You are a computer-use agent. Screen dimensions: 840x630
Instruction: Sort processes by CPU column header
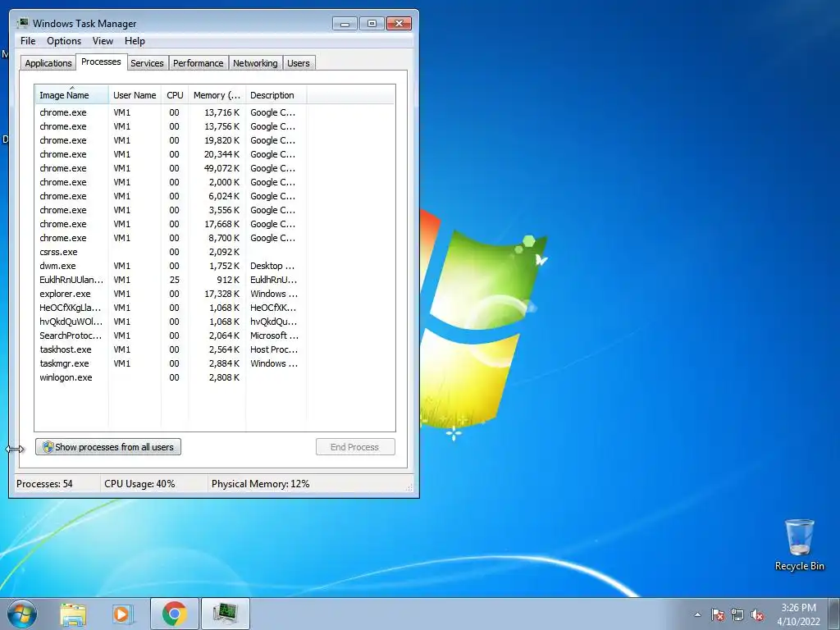(175, 95)
